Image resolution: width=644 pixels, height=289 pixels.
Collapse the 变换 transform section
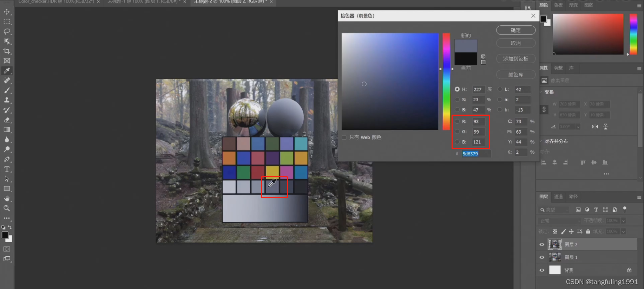[x=541, y=92]
